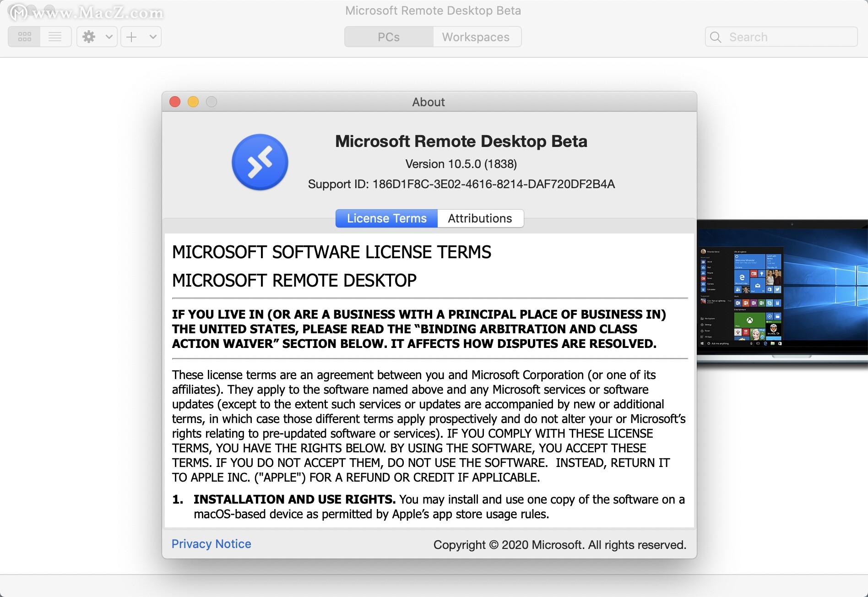Click the plus add button
The height and width of the screenshot is (597, 868).
point(131,37)
